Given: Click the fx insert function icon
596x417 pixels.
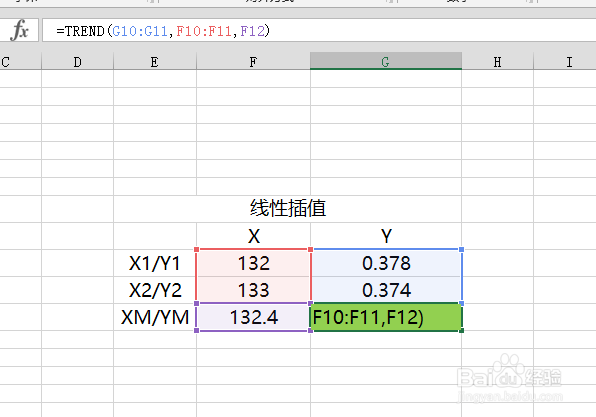Looking at the screenshot, I should (x=19, y=30).
